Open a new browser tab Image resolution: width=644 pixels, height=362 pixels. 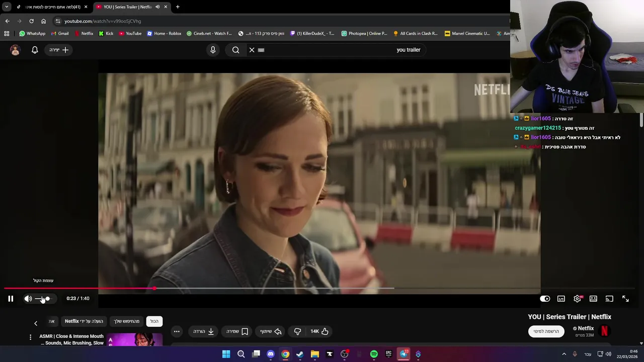point(178,7)
